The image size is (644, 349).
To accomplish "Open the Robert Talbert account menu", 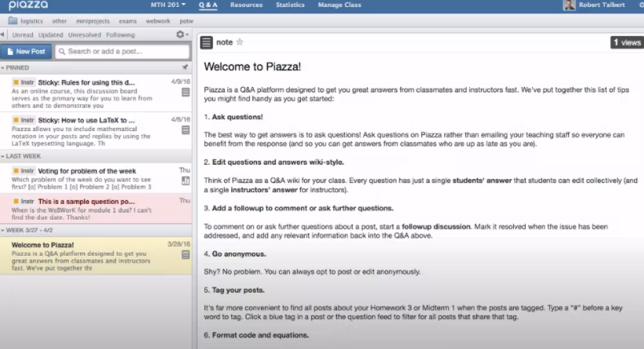I will [602, 5].
